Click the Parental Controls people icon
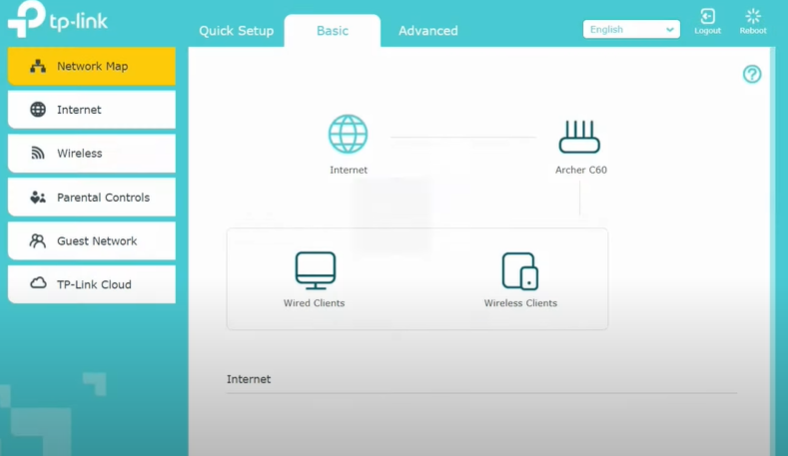This screenshot has height=456, width=788. 38,197
